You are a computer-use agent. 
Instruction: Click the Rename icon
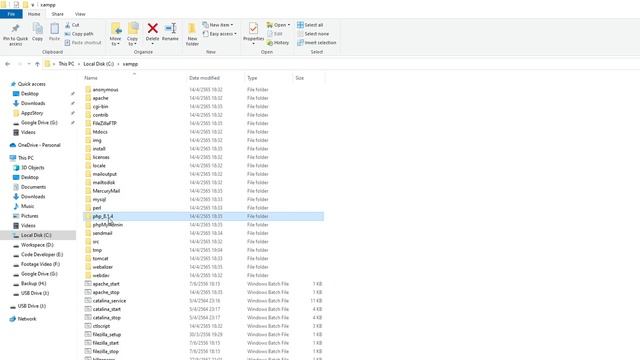pos(170,28)
